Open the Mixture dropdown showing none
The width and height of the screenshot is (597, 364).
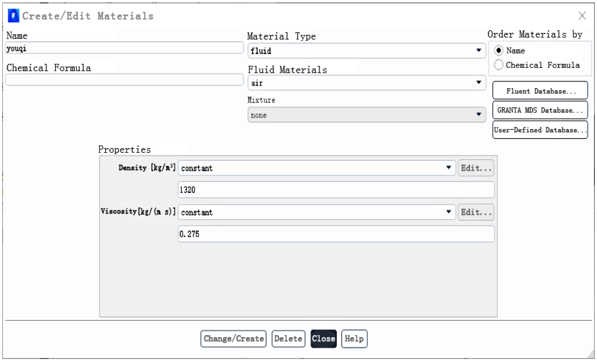coord(367,115)
